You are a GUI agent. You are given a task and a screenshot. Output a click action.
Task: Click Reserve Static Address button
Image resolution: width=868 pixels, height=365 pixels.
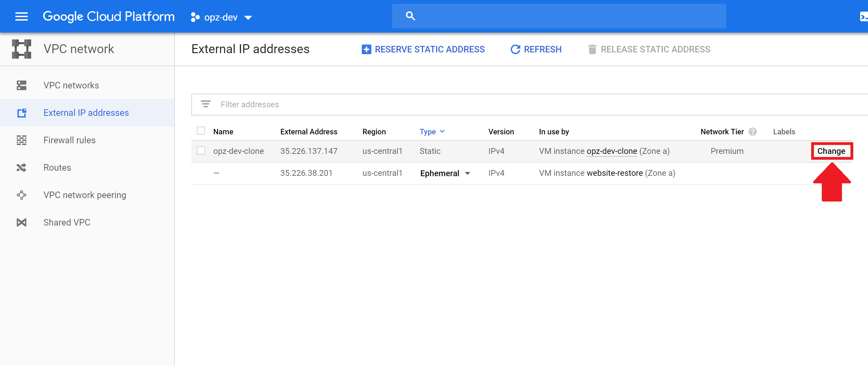[423, 49]
